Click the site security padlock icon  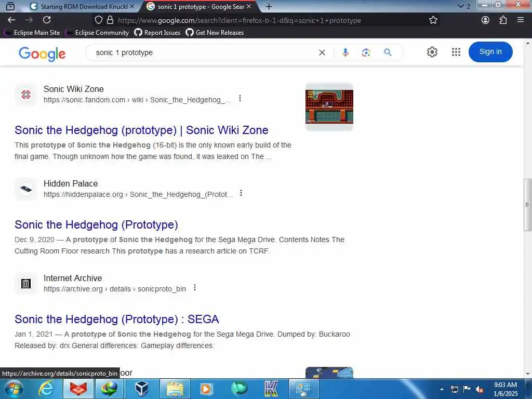(110, 20)
